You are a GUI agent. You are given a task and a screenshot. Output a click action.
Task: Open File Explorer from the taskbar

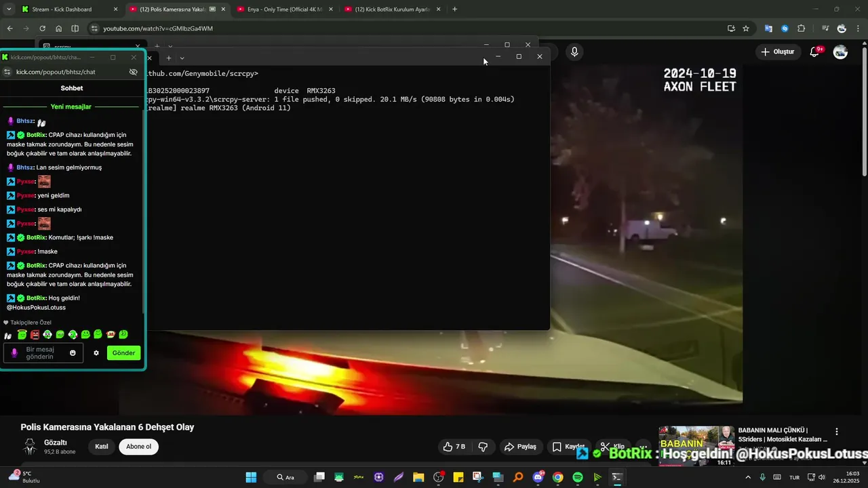418,477
